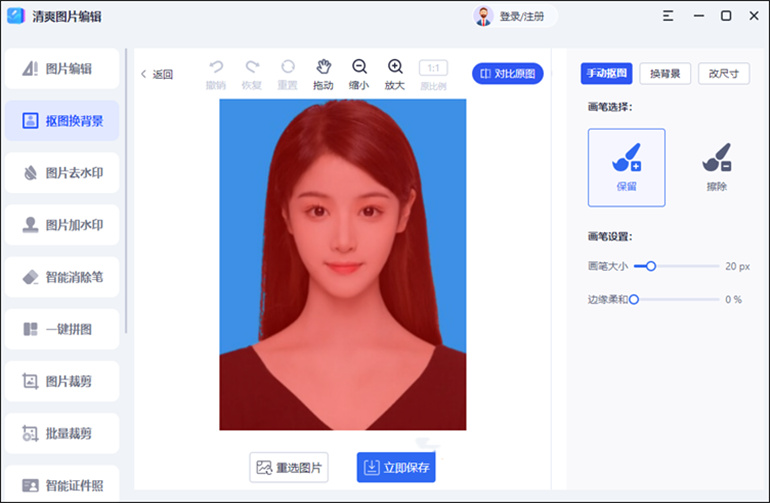Open 智能消除笔 in sidebar
The height and width of the screenshot is (503, 770).
click(62, 277)
